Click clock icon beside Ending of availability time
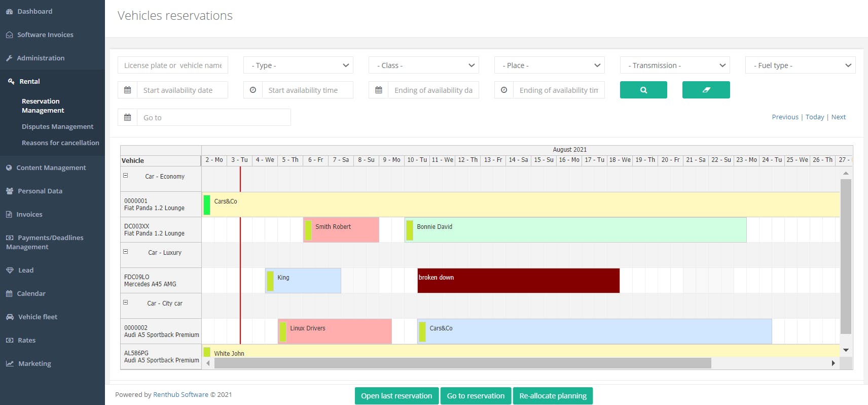 [x=504, y=90]
